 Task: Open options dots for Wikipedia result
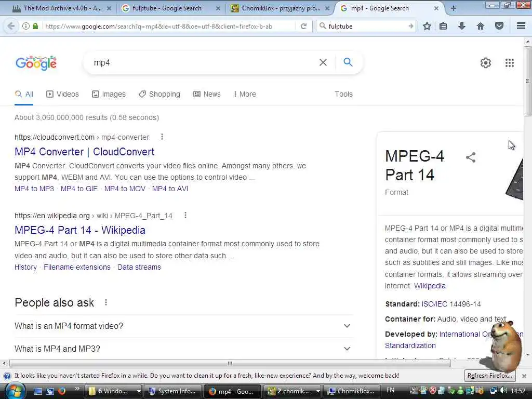[x=185, y=215]
